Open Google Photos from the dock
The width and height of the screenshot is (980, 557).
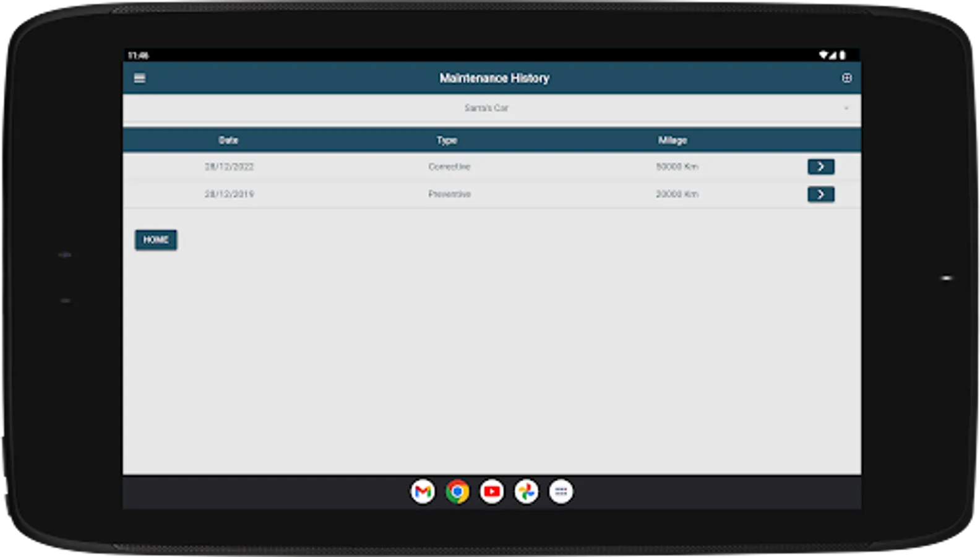click(x=527, y=492)
